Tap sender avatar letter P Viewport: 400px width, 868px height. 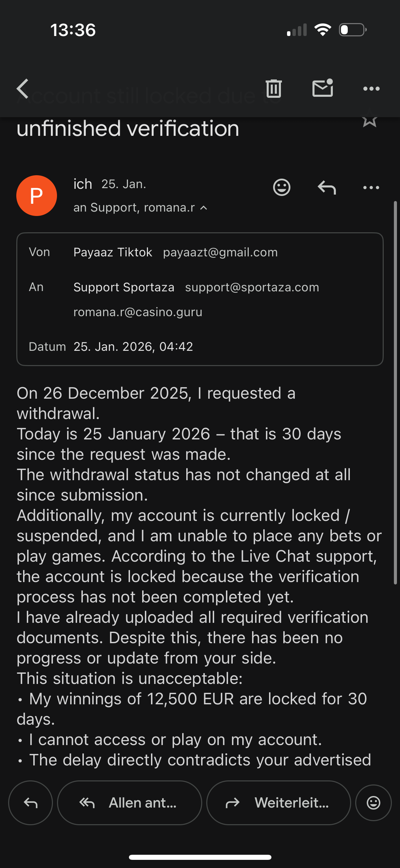(x=37, y=196)
